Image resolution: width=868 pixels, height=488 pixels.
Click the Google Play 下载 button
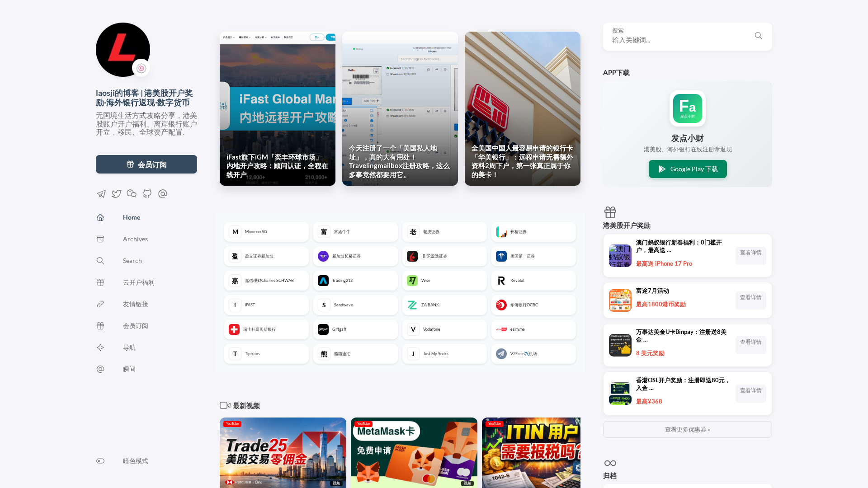[x=688, y=169]
